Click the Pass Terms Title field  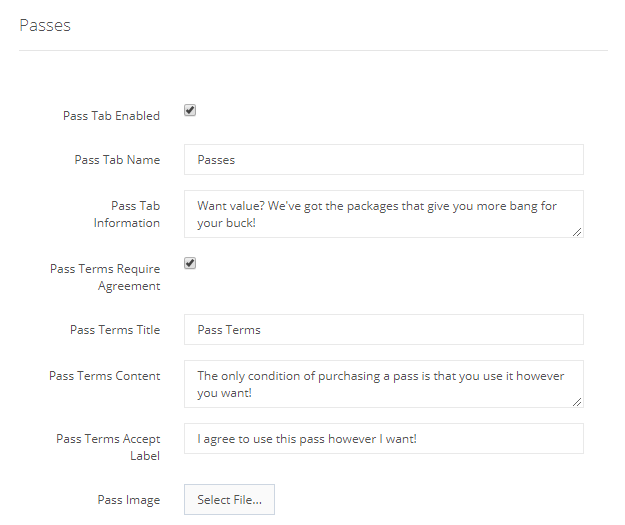click(383, 330)
